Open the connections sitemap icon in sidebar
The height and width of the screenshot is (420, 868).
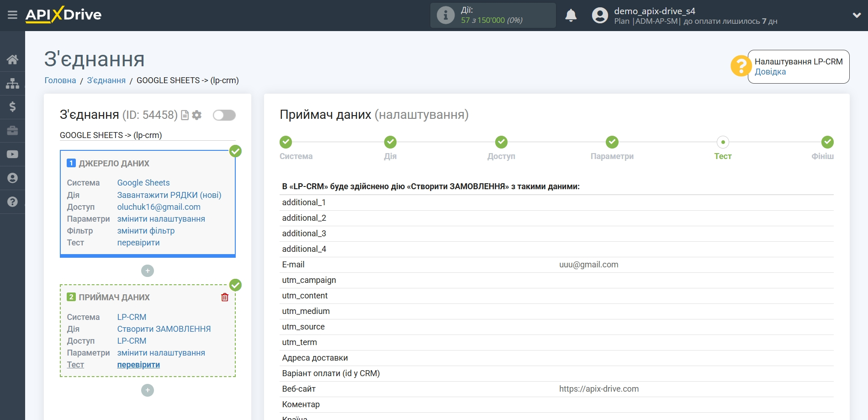(x=12, y=83)
